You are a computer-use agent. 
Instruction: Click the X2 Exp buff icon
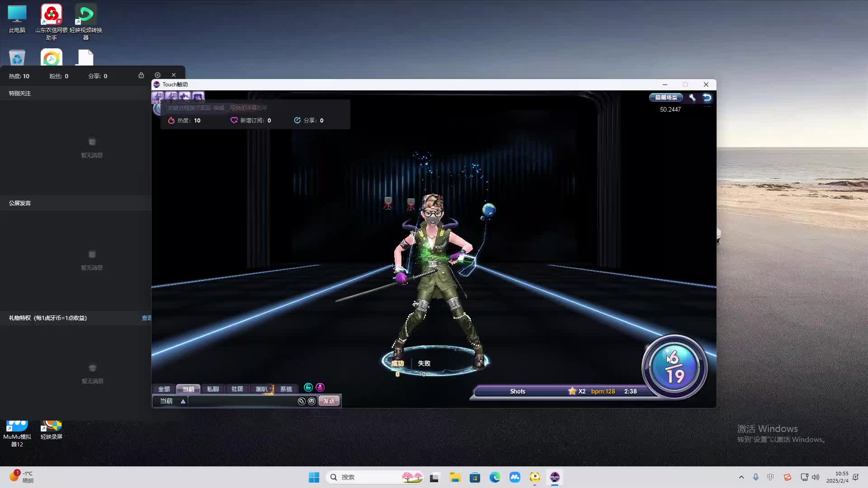click(158, 97)
